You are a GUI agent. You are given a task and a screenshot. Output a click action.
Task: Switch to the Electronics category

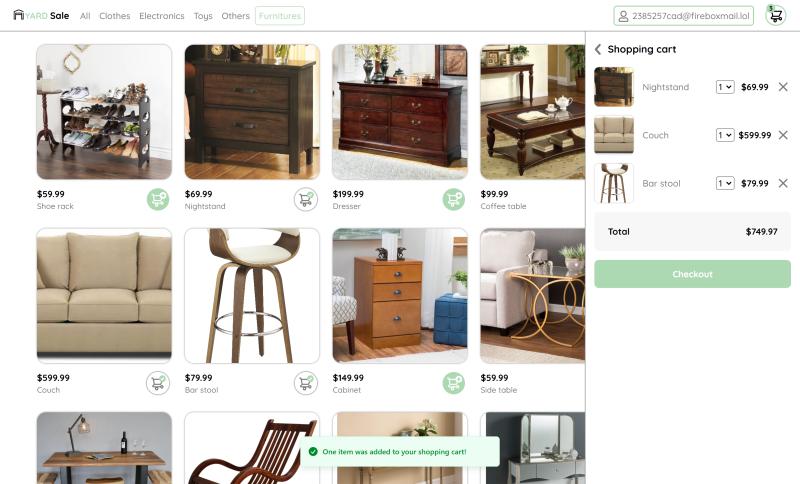tap(162, 16)
